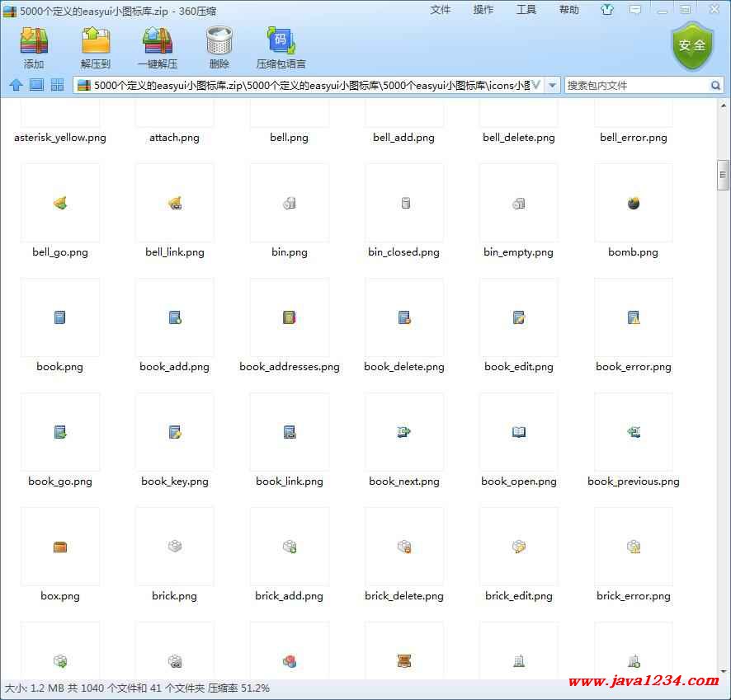Click the 一键解压 (One-click extract) icon
Screen dimensions: 731x700
click(x=158, y=41)
